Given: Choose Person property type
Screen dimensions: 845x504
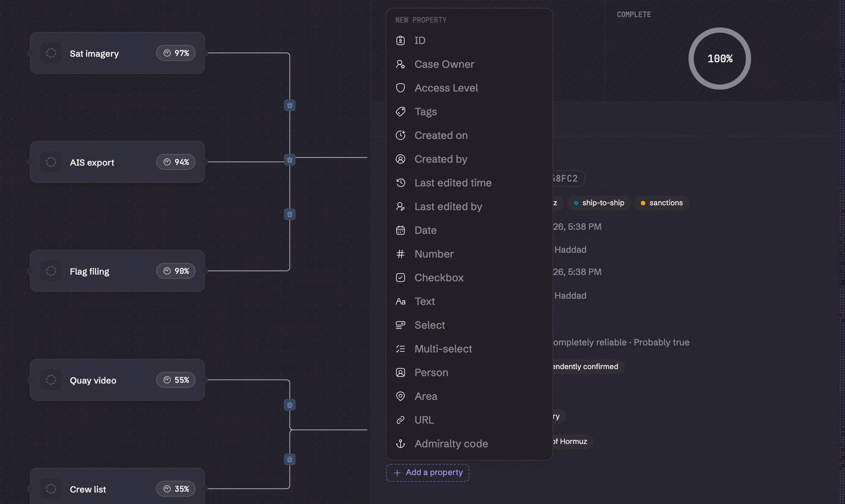Looking at the screenshot, I should (x=469, y=373).
